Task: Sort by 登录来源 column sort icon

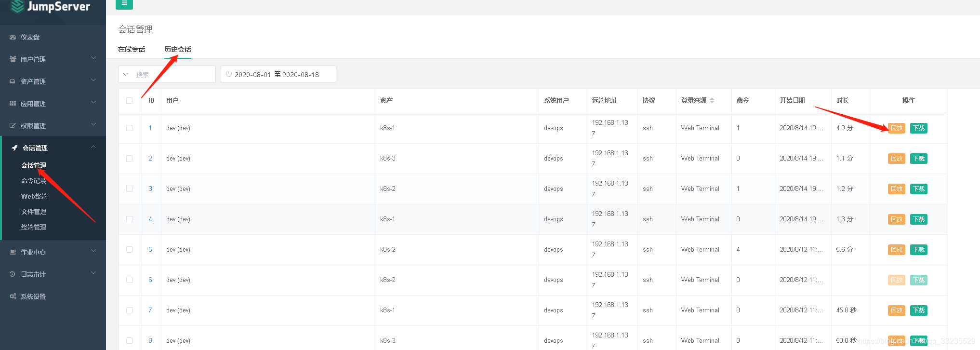Action: 712,100
